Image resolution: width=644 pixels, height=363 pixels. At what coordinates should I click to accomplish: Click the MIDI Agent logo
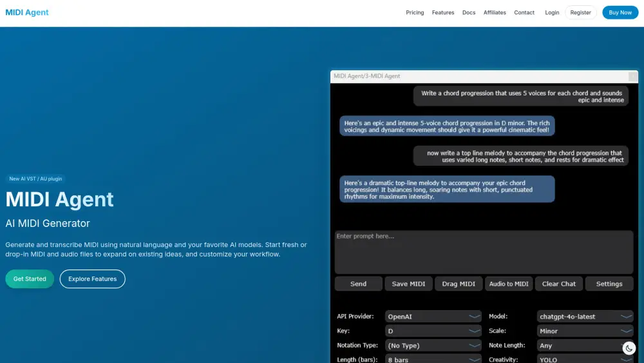(x=27, y=12)
